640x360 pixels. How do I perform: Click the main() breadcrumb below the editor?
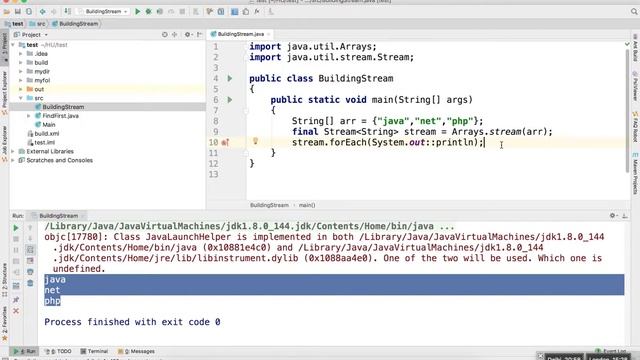click(x=307, y=205)
